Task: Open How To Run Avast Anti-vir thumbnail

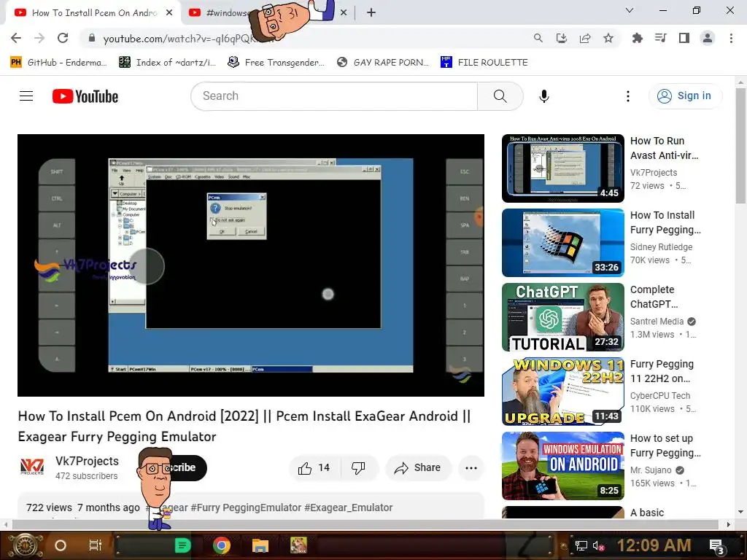Action: coord(563,168)
